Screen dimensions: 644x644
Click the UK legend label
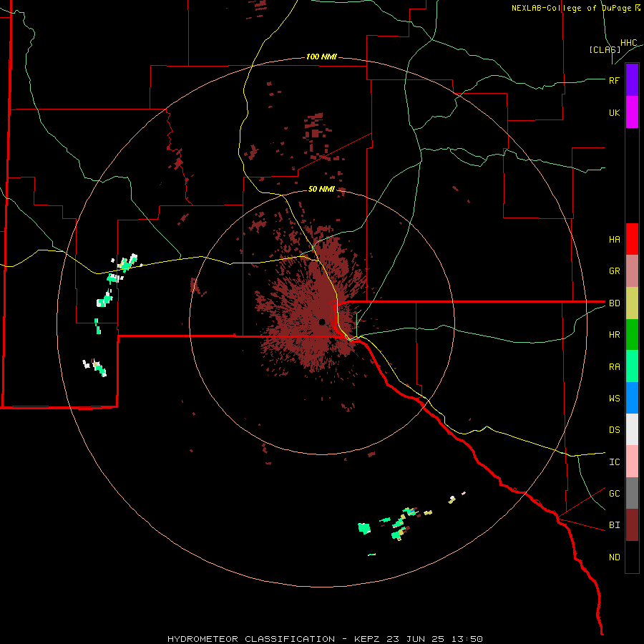614,113
